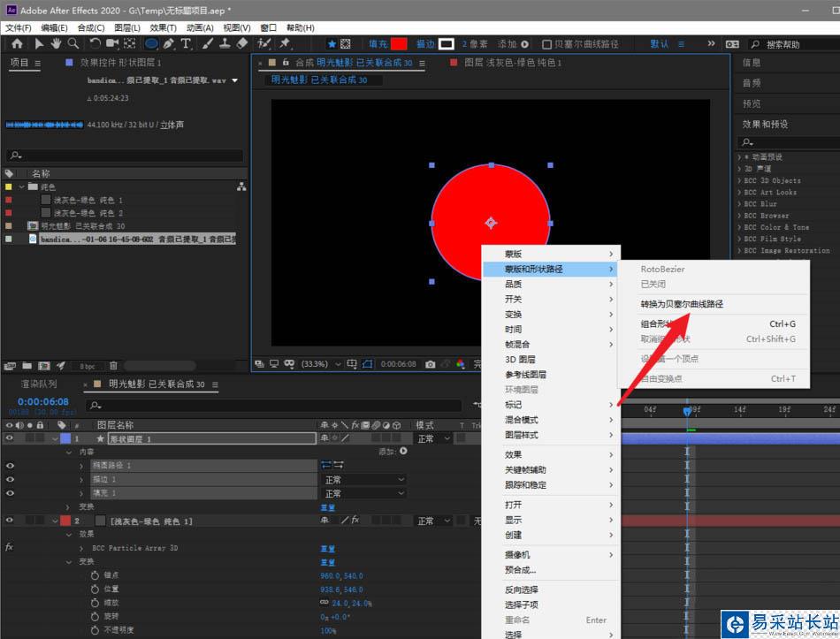Screen dimensions: 840x639
Task: Toggle mask and shape path visibility icon
Action: (x=367, y=364)
